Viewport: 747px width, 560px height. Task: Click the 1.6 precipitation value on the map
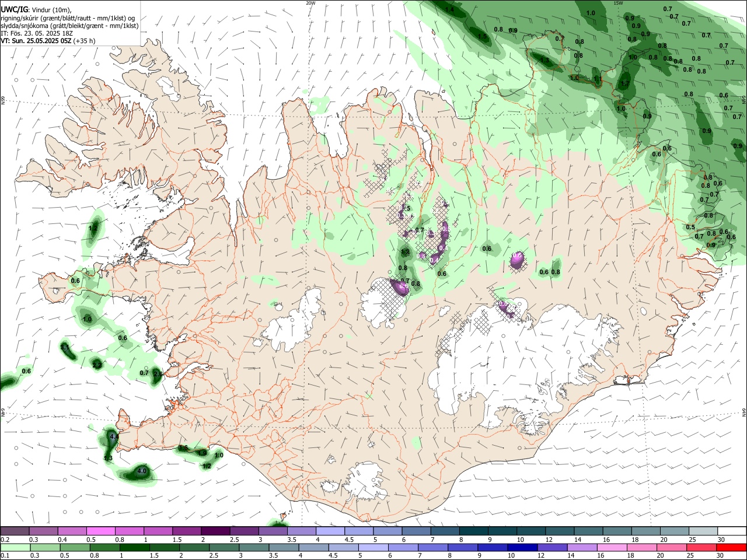coord(183,448)
